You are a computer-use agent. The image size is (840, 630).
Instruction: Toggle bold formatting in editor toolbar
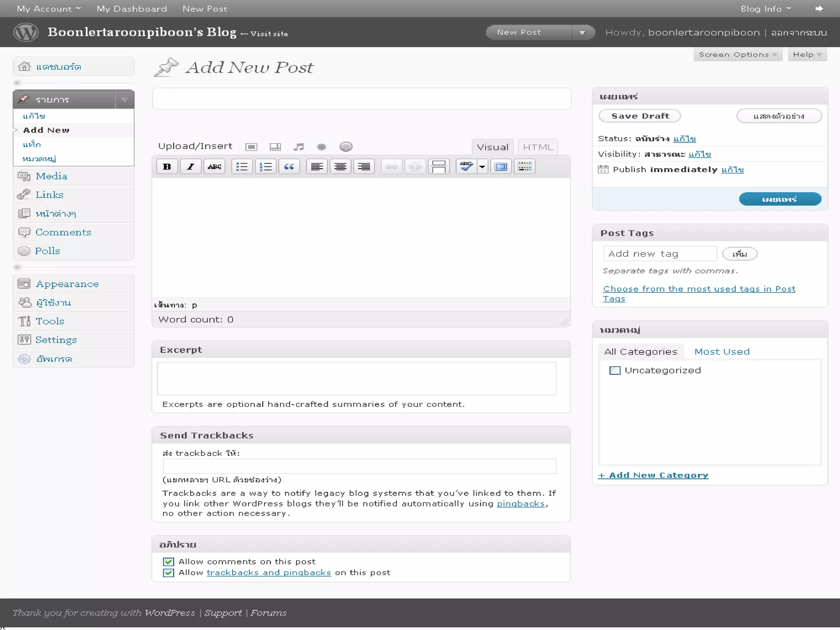tap(167, 167)
